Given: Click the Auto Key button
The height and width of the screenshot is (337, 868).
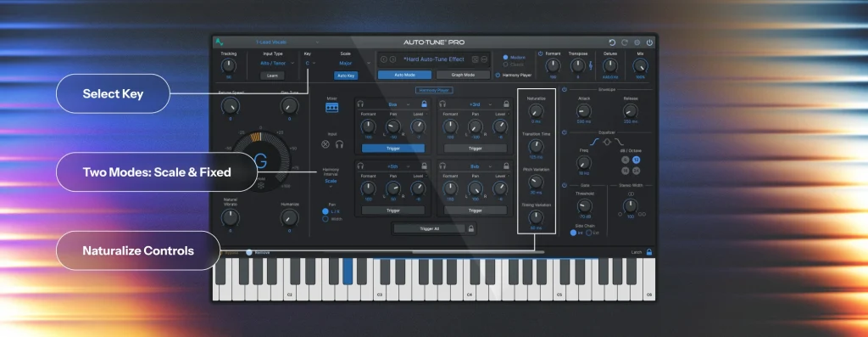Looking at the screenshot, I should (346, 76).
